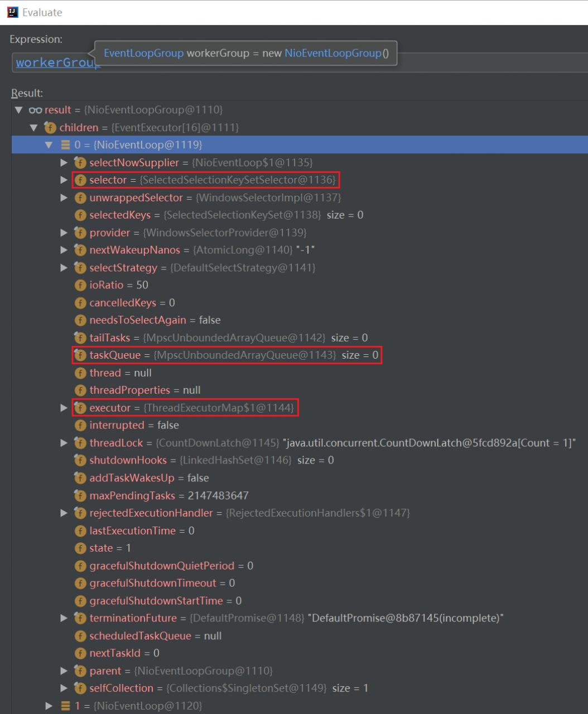
Task: Collapse the 0 = NioEventLoop@1119 node
Action: (49, 145)
